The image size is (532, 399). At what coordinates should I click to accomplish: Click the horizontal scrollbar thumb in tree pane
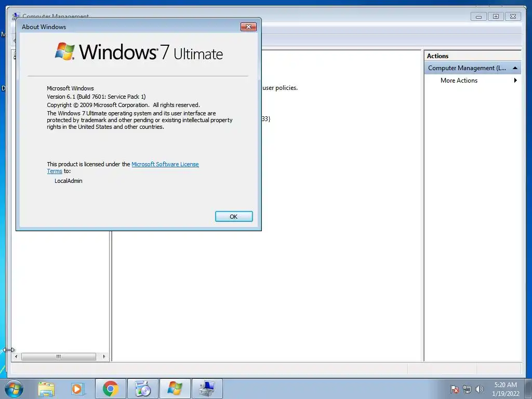[59, 356]
